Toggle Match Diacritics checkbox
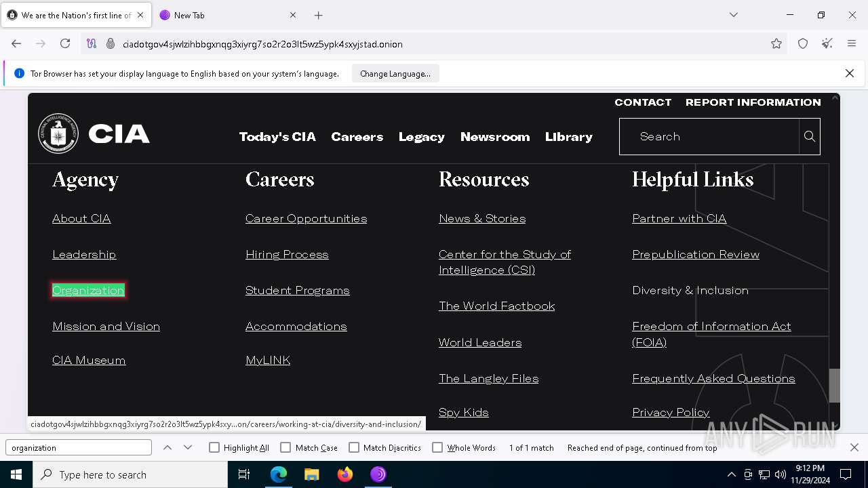 [x=354, y=447]
